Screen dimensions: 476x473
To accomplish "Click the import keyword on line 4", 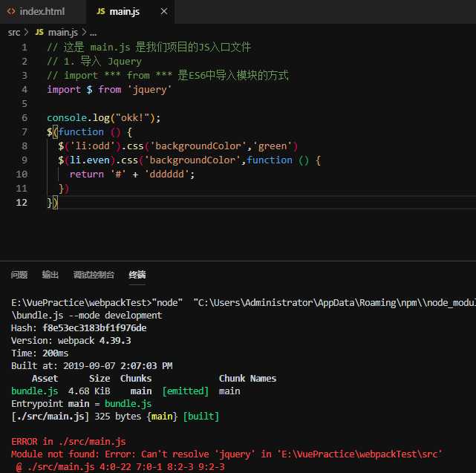I will pos(64,90).
